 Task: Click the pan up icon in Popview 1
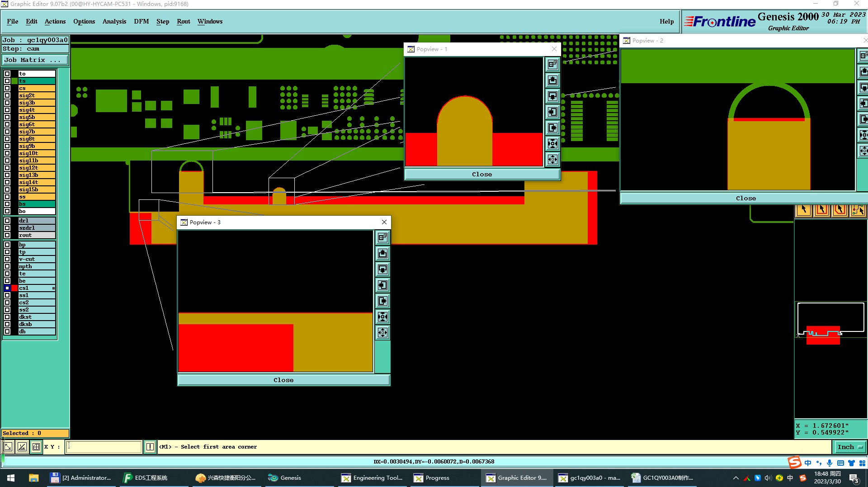(552, 80)
